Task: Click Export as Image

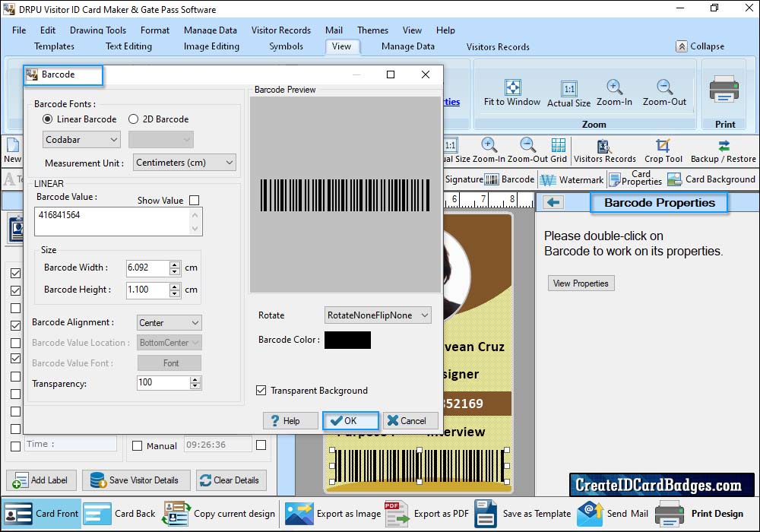Action: tap(333, 514)
